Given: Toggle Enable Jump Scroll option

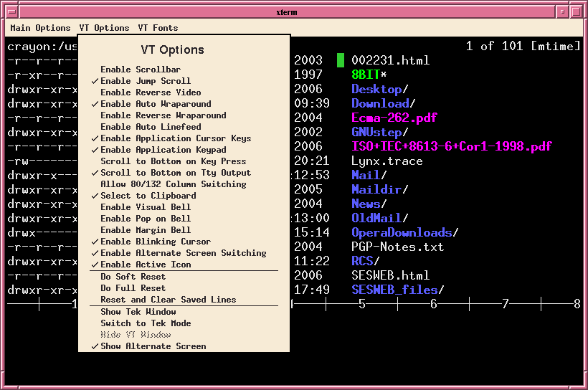Looking at the screenshot, I should tap(146, 81).
